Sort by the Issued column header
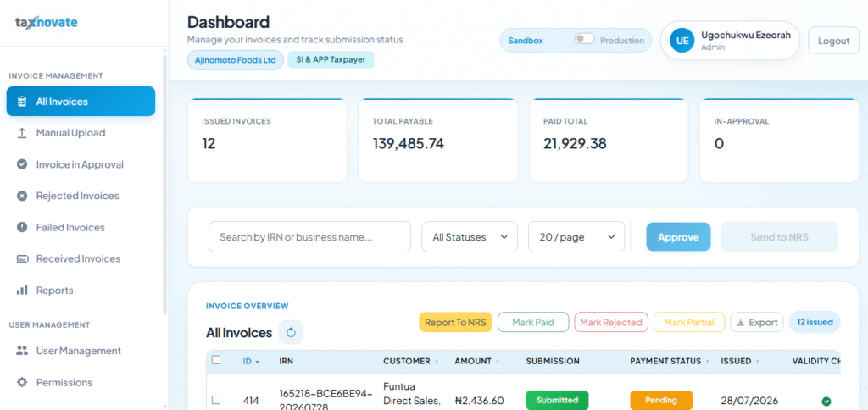This screenshot has height=410, width=868. coord(739,362)
